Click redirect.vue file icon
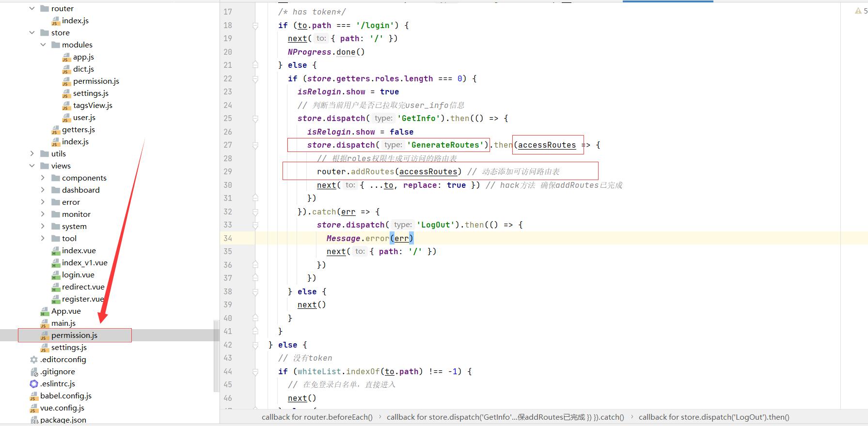868x426 pixels. [56, 287]
